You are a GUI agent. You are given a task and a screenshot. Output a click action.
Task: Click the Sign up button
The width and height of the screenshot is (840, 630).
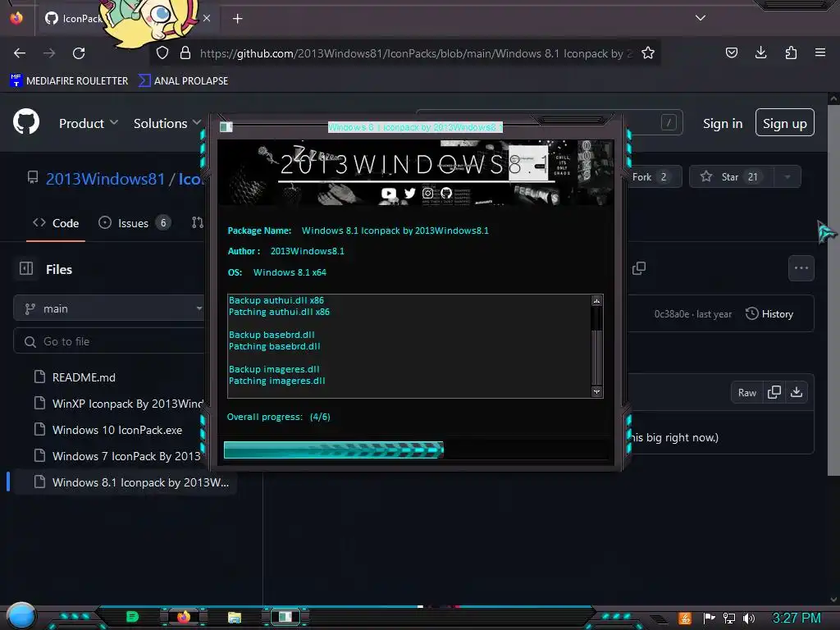[785, 123]
